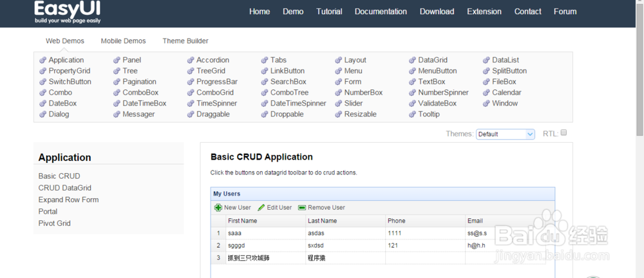Switch to Theme Builder tab

click(x=185, y=41)
